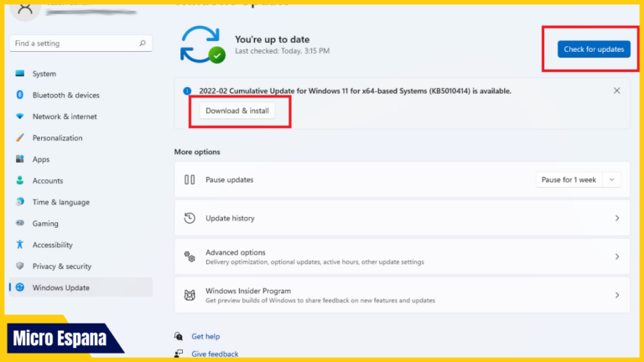Click 'Get preview builds of Windows' description
The width and height of the screenshot is (644, 362).
click(320, 301)
